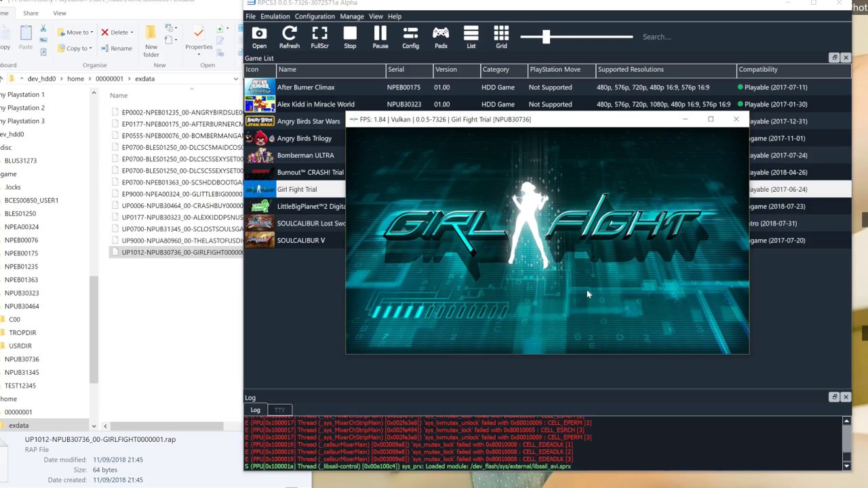
Task: Click the icon size slider handle
Action: (546, 37)
